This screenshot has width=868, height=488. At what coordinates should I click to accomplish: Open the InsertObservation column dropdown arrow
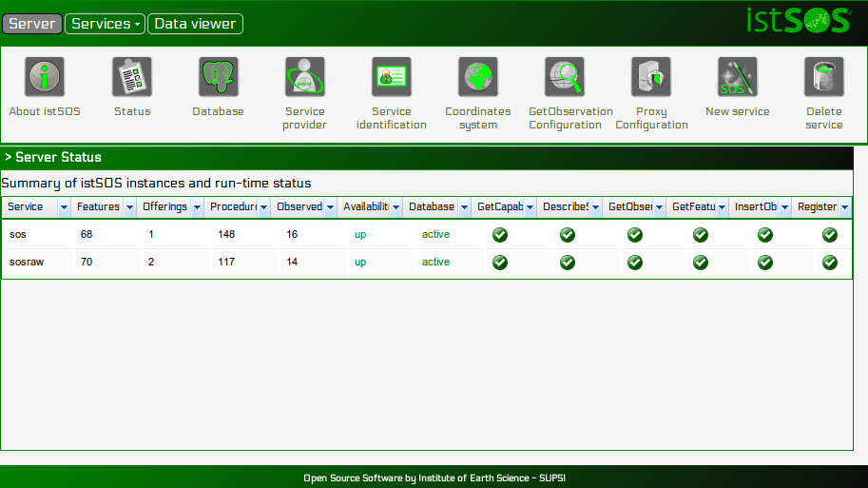coord(784,207)
